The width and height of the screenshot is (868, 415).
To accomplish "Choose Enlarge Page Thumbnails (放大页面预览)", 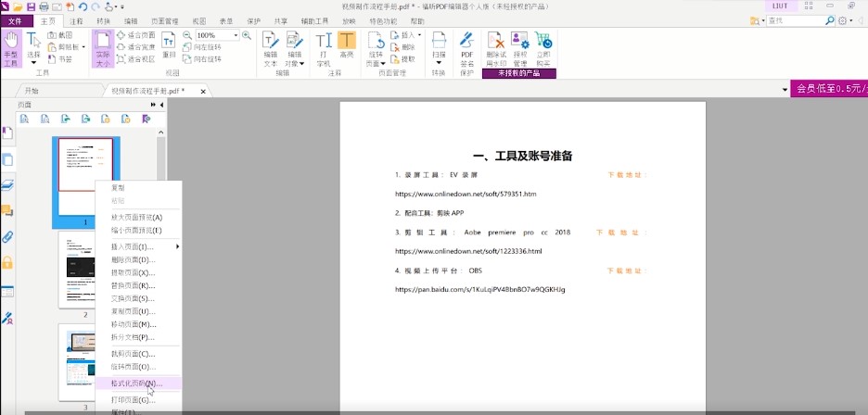I will click(x=138, y=218).
